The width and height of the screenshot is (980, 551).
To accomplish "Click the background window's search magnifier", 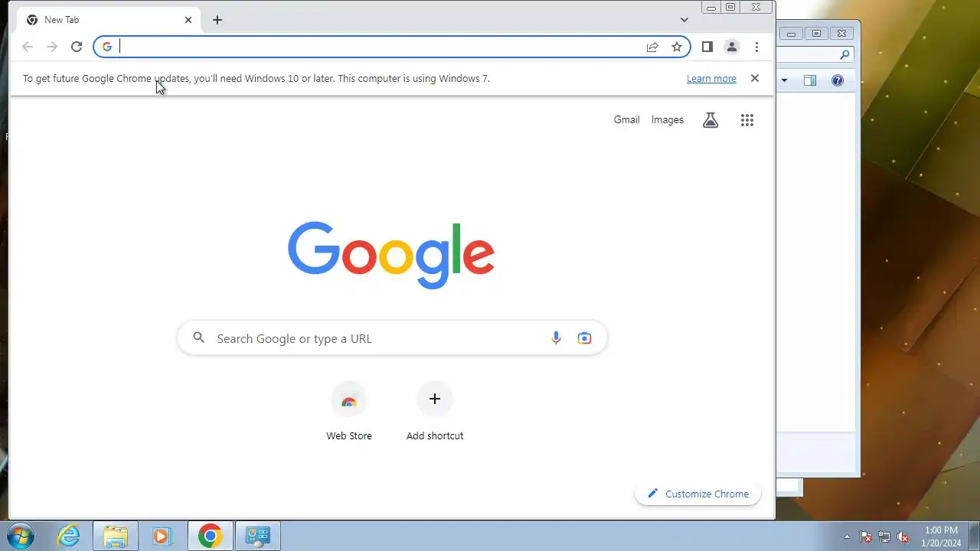I will tap(844, 54).
